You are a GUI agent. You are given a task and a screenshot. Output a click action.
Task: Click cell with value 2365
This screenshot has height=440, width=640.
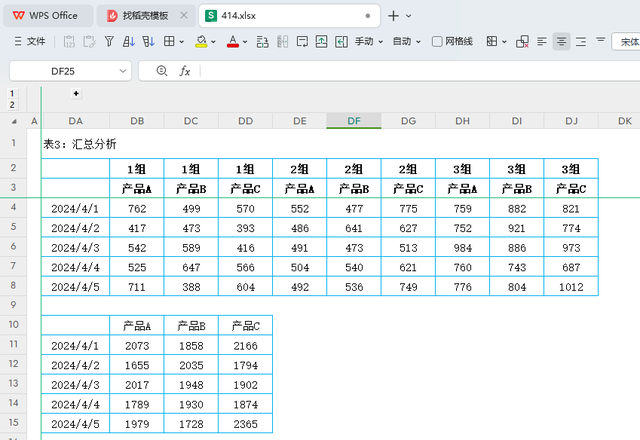point(245,424)
